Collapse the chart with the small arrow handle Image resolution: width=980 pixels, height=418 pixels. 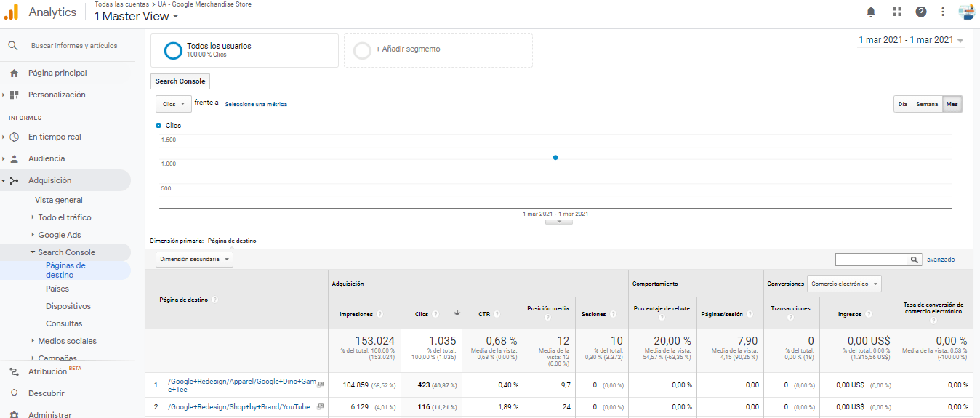(558, 221)
